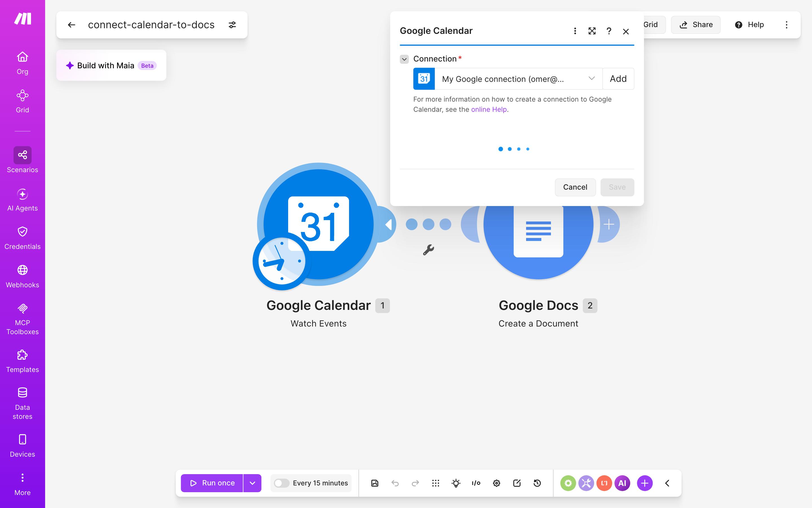Click the purple AI favorites icon
Viewport: 812px width, 508px height.
(622, 483)
